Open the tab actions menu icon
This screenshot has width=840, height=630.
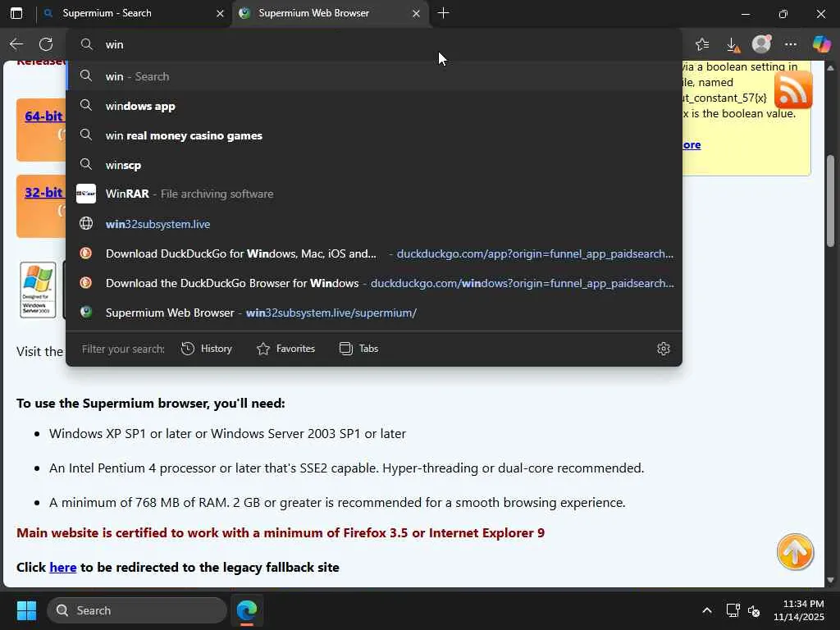[16, 13]
